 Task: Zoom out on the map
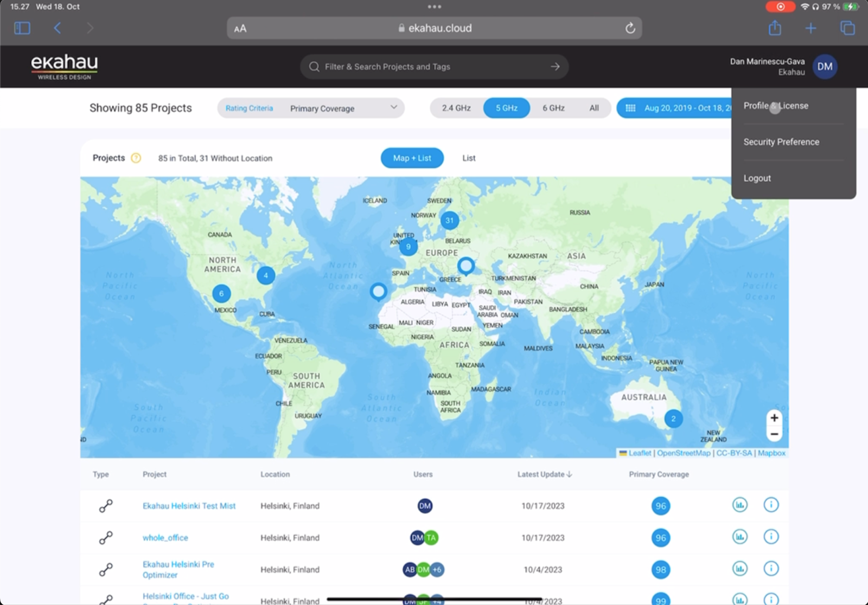[774, 434]
